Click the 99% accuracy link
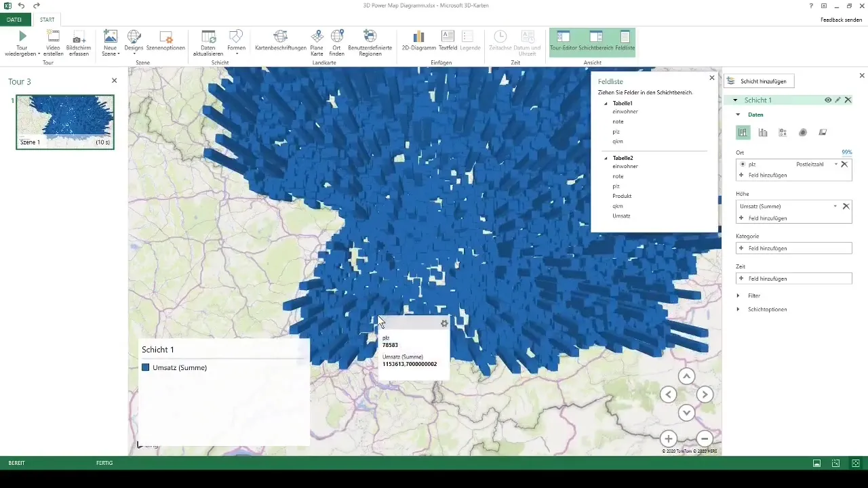This screenshot has width=868, height=488. pyautogui.click(x=846, y=152)
